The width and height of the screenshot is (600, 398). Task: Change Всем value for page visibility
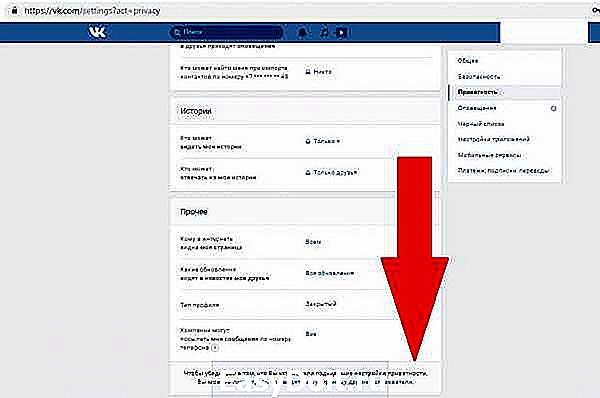click(x=313, y=242)
